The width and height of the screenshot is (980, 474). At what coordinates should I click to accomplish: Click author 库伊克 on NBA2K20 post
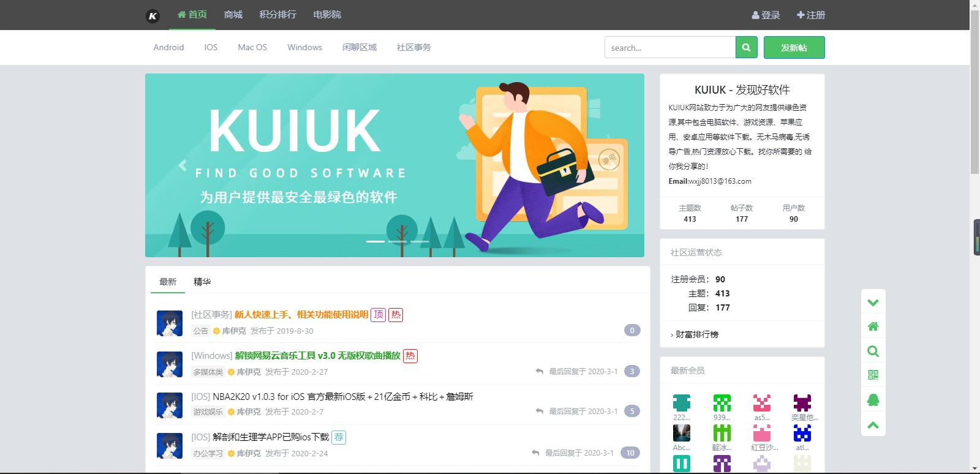[x=249, y=412]
